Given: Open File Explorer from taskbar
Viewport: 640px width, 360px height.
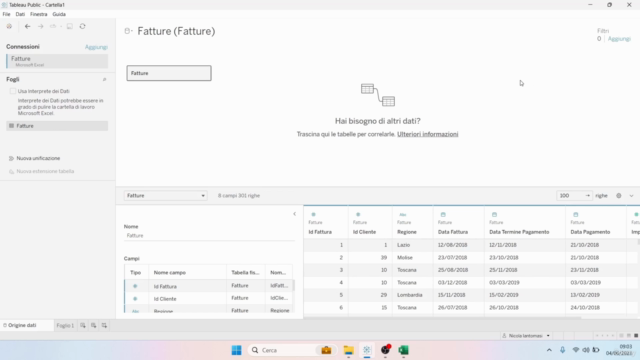Looking at the screenshot, I should tap(348, 350).
